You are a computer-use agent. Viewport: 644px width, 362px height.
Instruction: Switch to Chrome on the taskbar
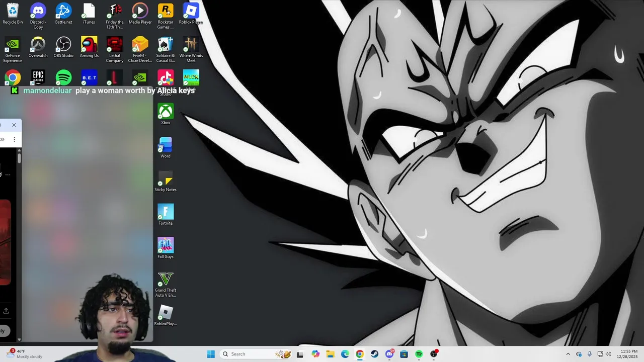pos(360,354)
